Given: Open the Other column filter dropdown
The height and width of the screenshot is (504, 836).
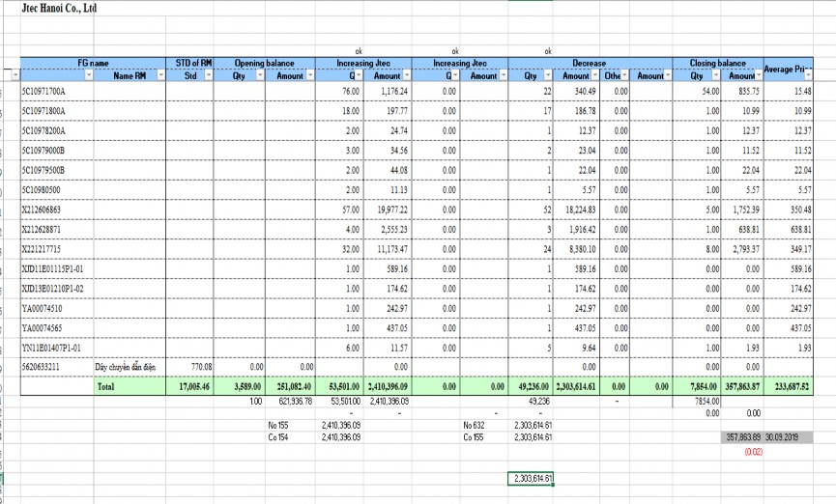Looking at the screenshot, I should tap(625, 74).
